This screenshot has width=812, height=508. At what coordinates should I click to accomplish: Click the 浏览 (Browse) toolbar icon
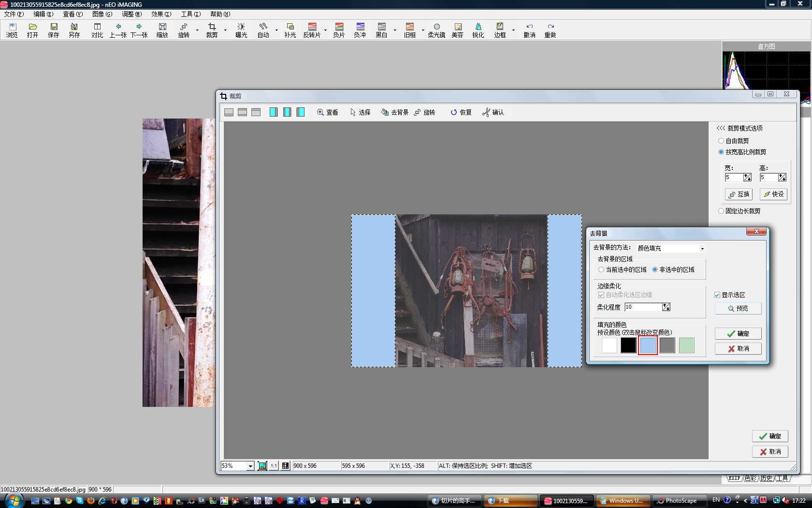pos(12,30)
